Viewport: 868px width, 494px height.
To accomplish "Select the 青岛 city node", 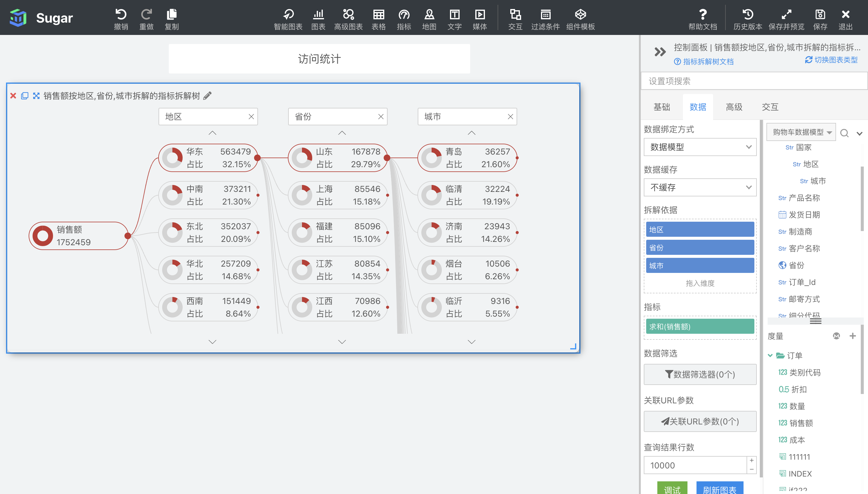I will 467,158.
